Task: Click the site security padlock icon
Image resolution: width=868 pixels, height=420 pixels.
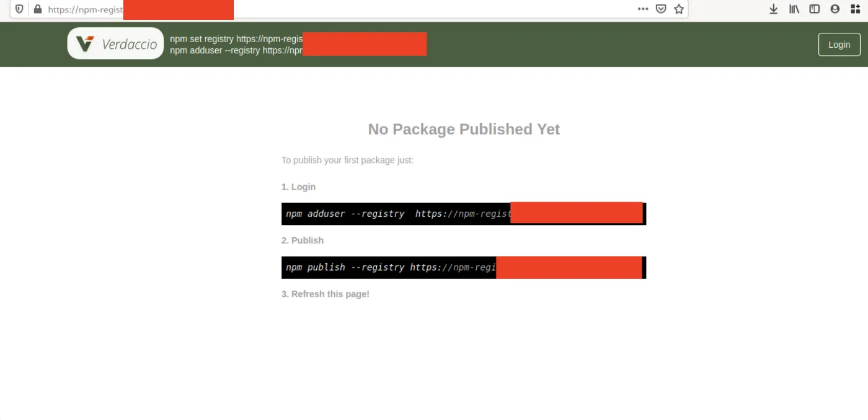Action: [38, 9]
